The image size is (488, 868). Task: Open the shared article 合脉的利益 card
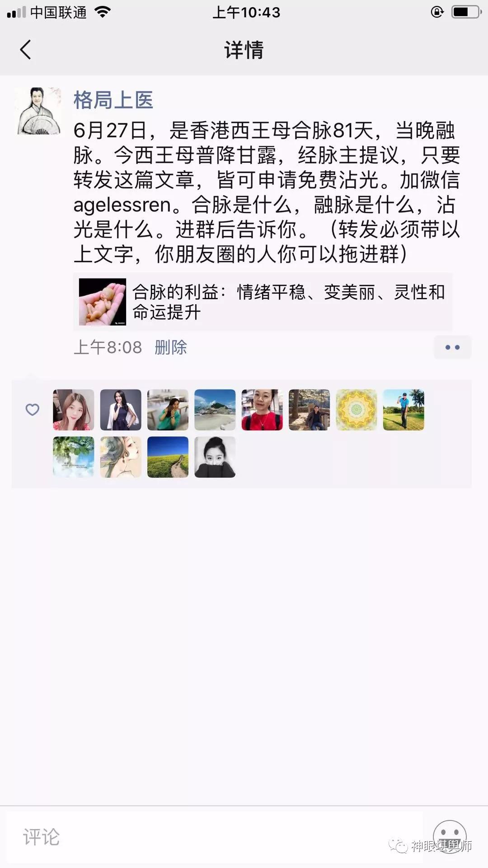click(x=263, y=302)
